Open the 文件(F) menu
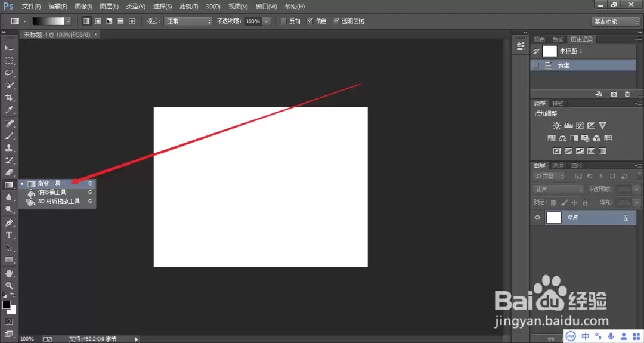The width and height of the screenshot is (644, 343). [x=31, y=6]
